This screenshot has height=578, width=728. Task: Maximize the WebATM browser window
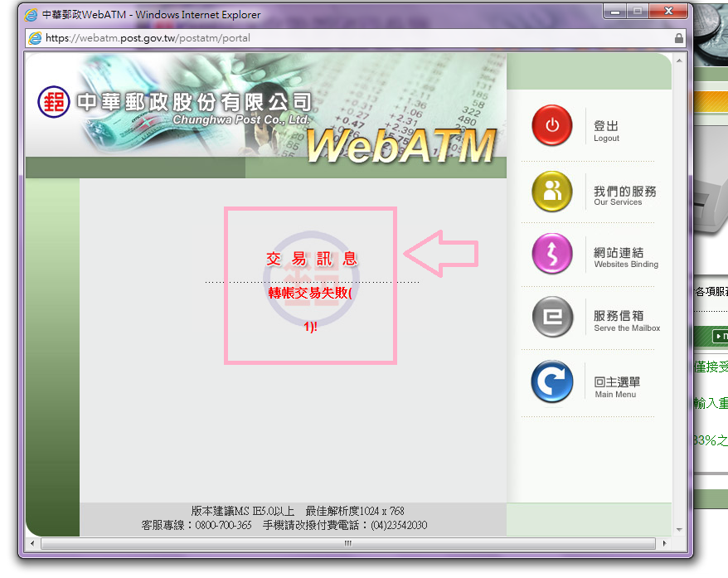click(x=638, y=12)
